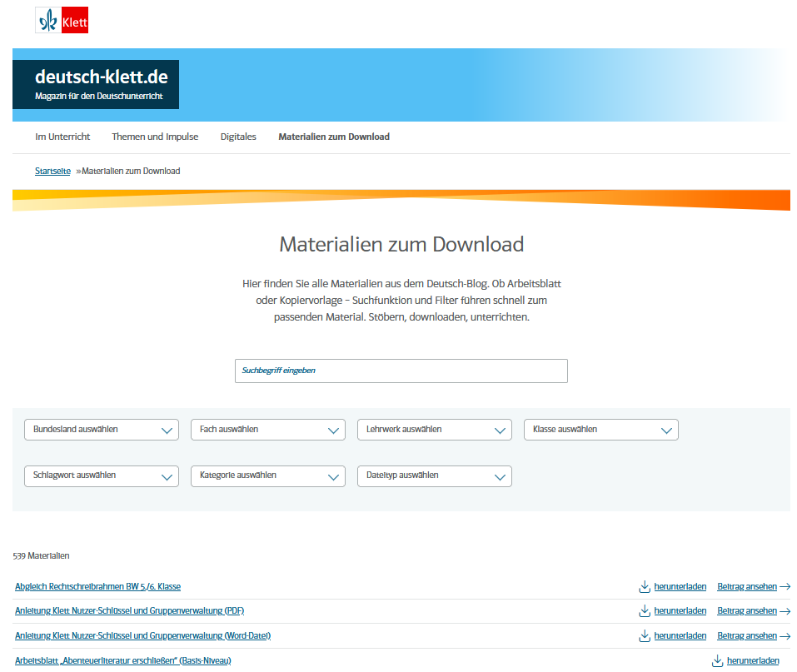Open the Kategorie auswählen dropdown
This screenshot has width=797, height=672.
(x=268, y=475)
